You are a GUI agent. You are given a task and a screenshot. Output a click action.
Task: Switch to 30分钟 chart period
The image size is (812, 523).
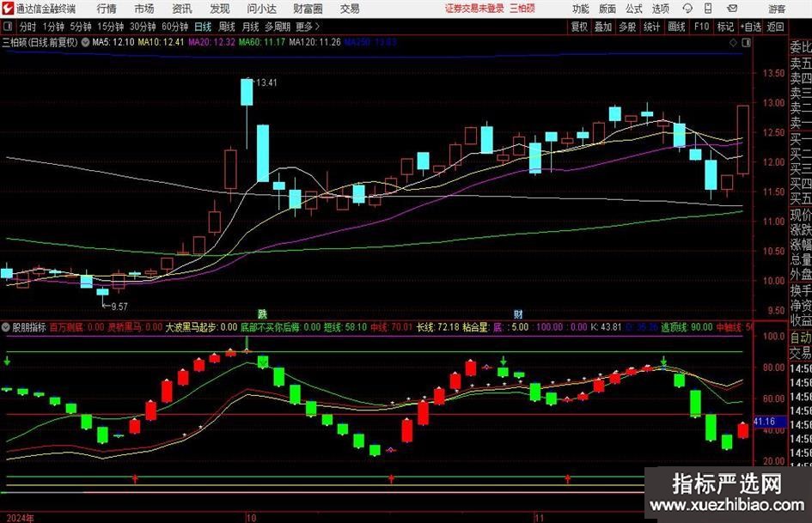tap(143, 27)
